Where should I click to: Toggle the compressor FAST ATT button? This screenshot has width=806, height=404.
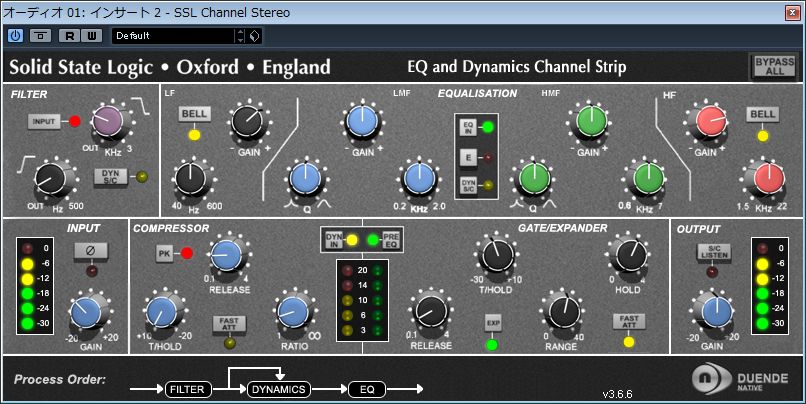pos(229,323)
